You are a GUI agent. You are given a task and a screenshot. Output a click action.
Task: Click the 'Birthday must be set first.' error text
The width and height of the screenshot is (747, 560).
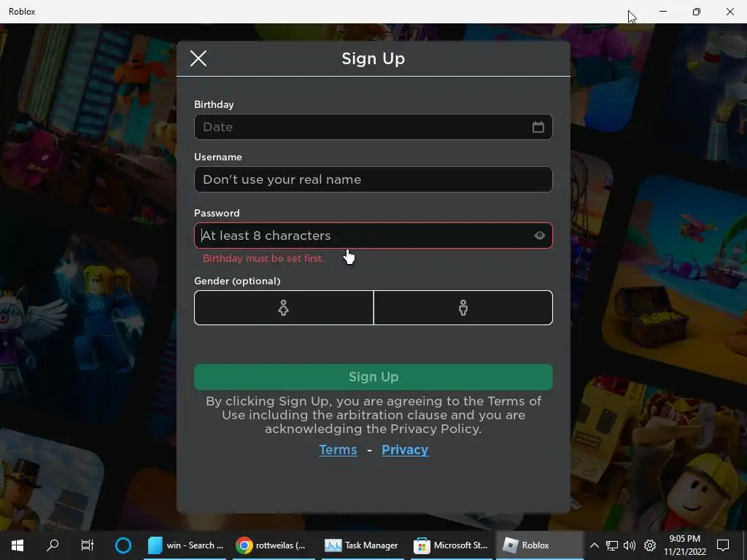[x=263, y=258]
